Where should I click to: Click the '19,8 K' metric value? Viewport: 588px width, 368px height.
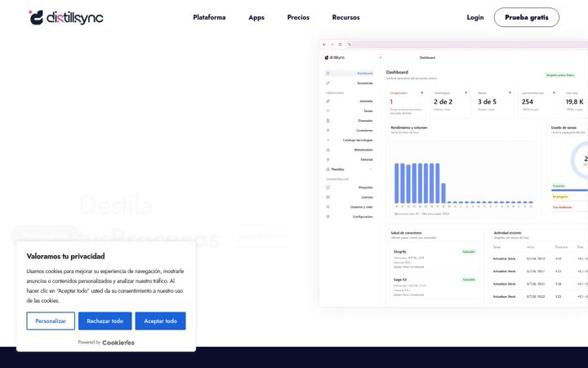tap(574, 101)
